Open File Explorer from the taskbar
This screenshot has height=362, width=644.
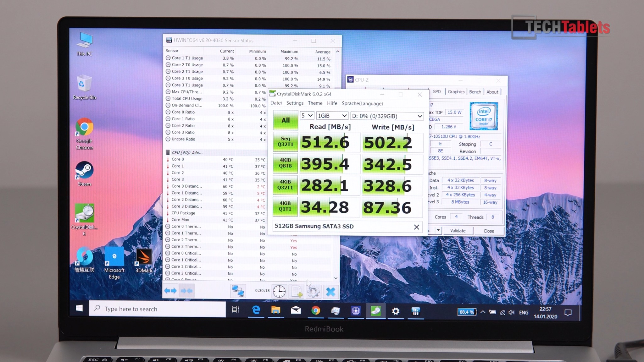pyautogui.click(x=276, y=310)
